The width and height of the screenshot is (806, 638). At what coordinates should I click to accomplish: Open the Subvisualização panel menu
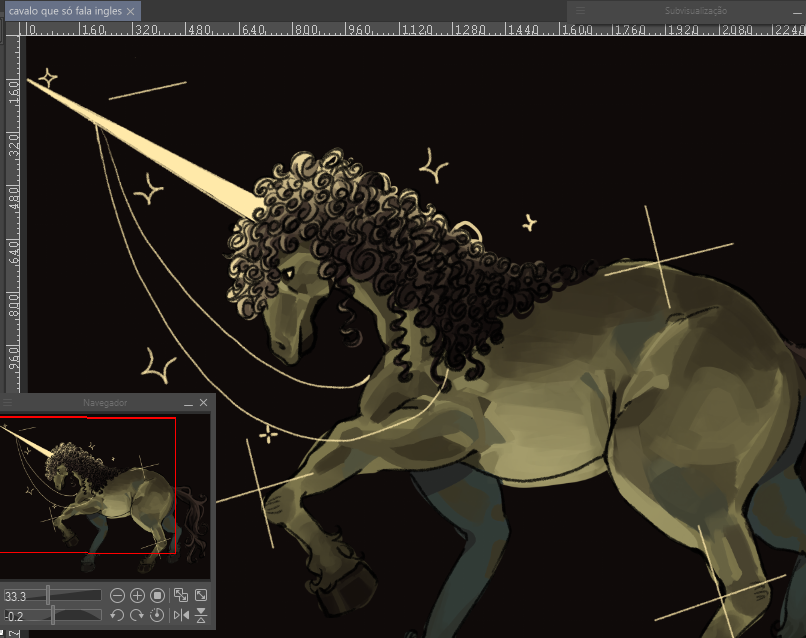(x=580, y=10)
